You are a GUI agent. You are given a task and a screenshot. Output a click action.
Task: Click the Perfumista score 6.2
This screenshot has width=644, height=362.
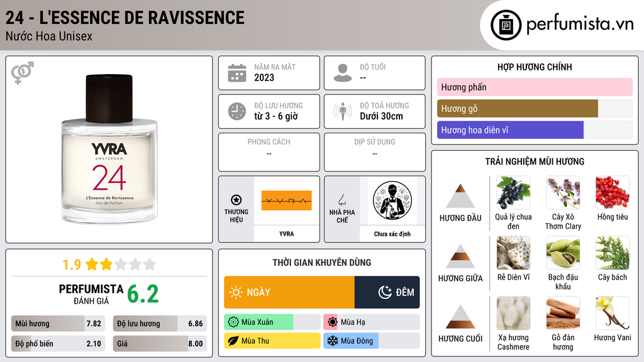(143, 294)
